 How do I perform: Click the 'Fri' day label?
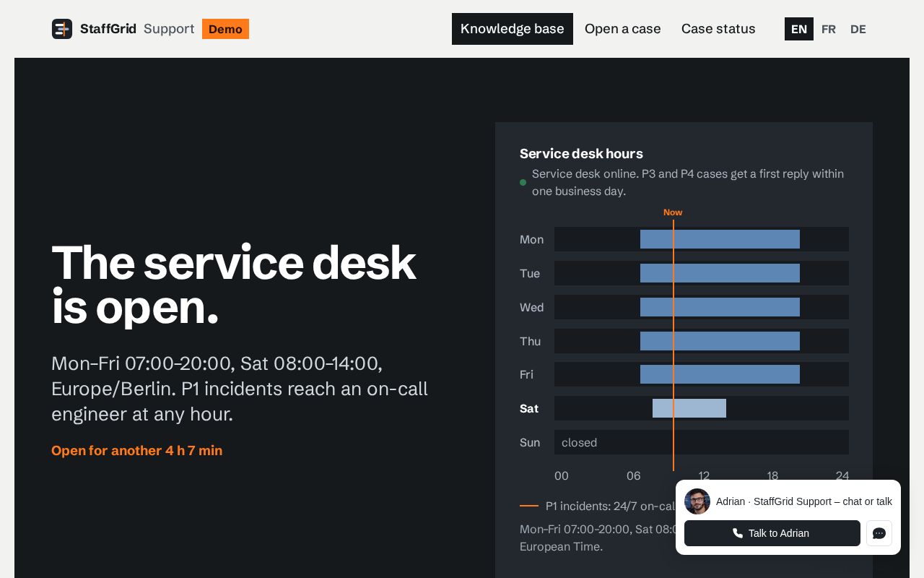pos(527,374)
